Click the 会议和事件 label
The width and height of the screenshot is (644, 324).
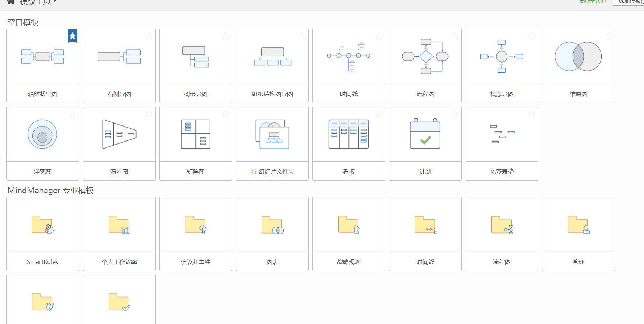coord(196,262)
